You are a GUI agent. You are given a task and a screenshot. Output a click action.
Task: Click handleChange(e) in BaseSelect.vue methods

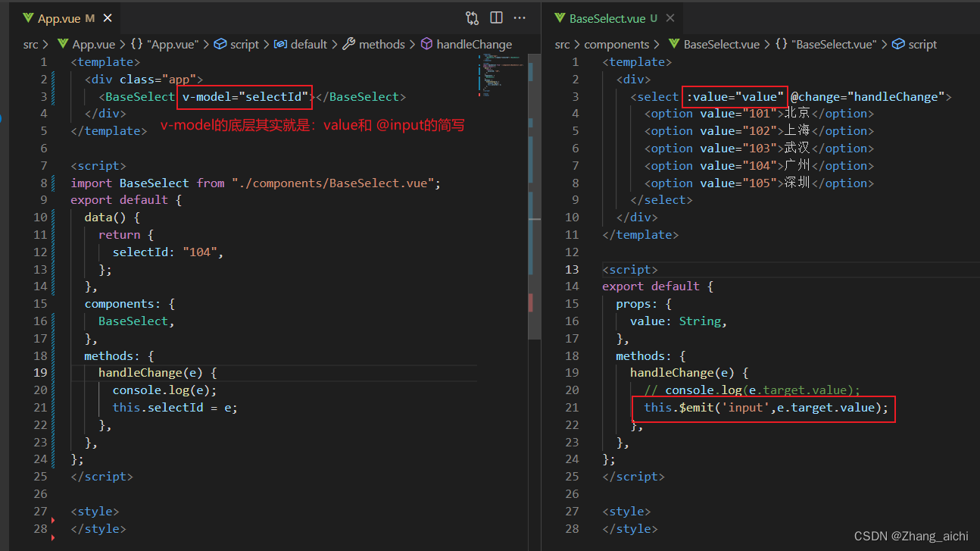point(689,373)
